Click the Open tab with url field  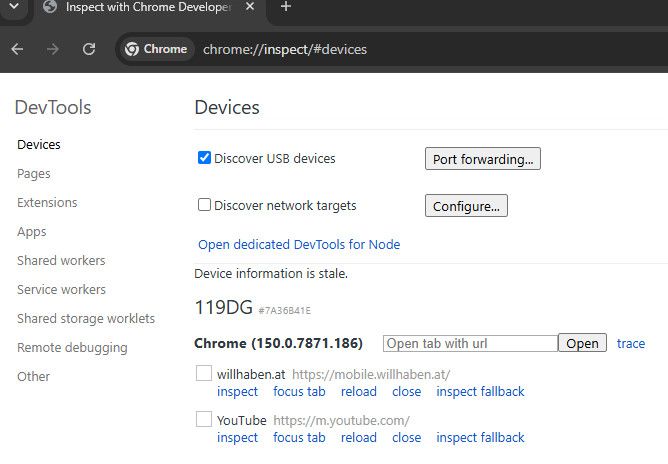pyautogui.click(x=470, y=343)
